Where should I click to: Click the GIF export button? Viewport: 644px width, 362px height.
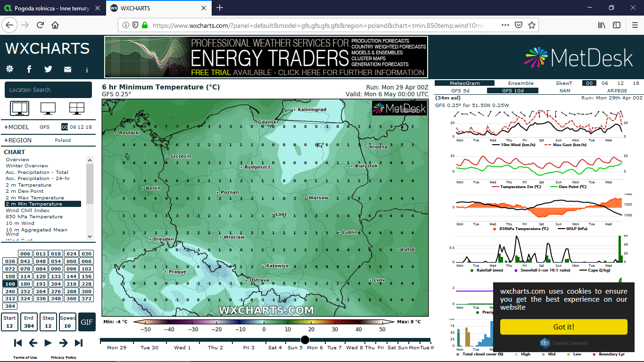[87, 322]
